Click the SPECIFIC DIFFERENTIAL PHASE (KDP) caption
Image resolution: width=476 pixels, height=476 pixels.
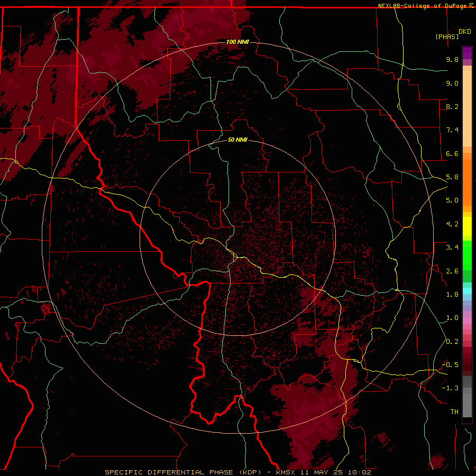[x=183, y=472]
